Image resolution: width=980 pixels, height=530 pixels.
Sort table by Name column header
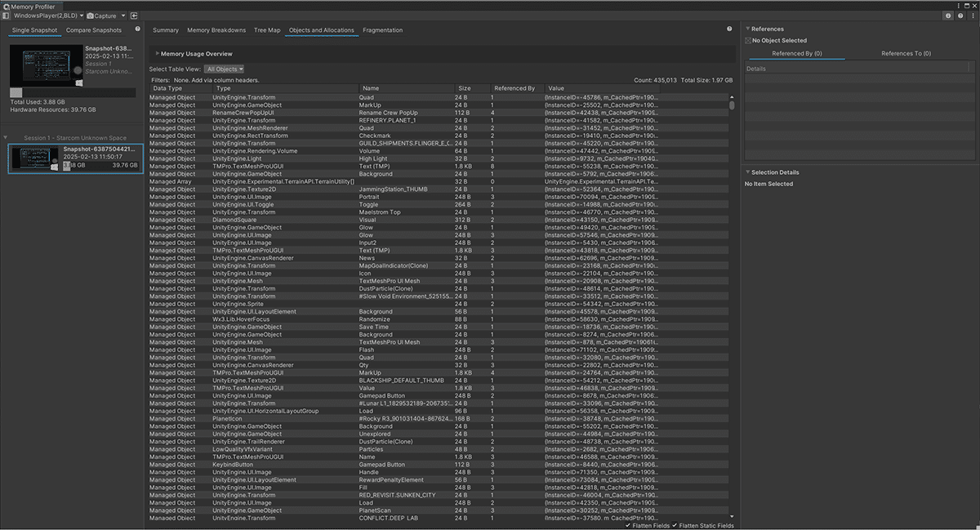(x=406, y=88)
